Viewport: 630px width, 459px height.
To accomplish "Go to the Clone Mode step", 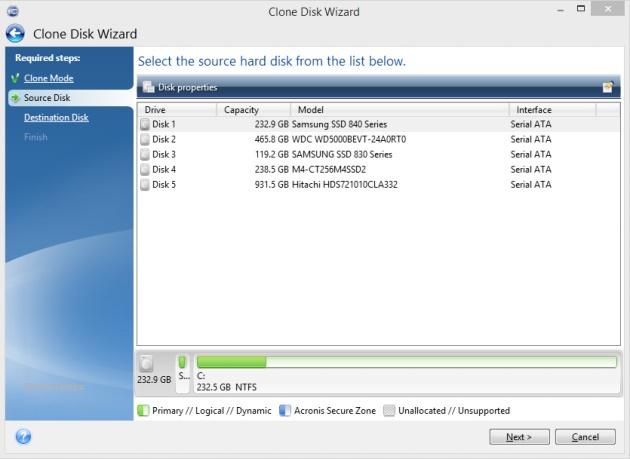I will pyautogui.click(x=48, y=78).
